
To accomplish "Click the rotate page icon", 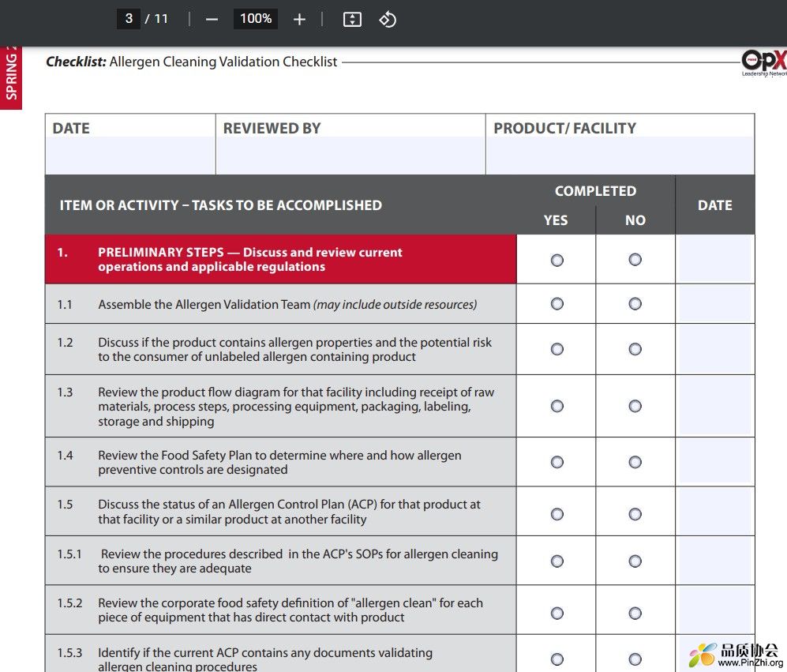I will [x=387, y=19].
